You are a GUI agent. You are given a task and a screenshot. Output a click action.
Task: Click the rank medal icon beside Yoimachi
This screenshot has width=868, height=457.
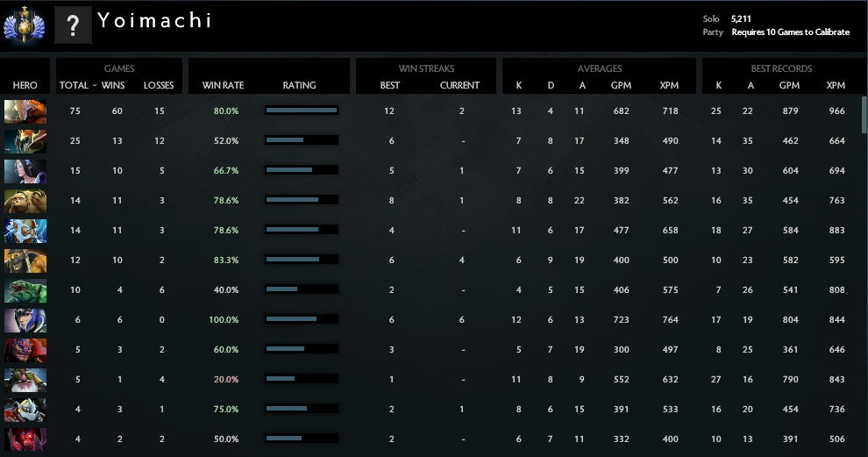pos(25,25)
